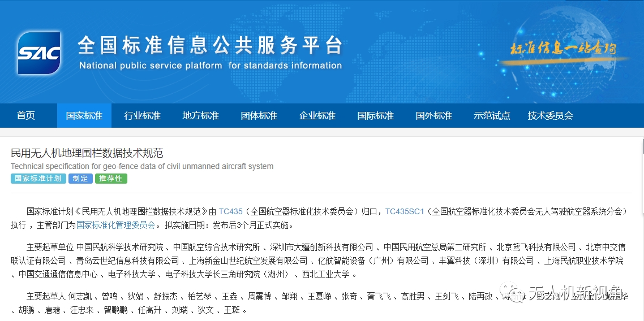Click the English title Technical specification for geo-fence data
Screen dimensions: 644x321
141,167
